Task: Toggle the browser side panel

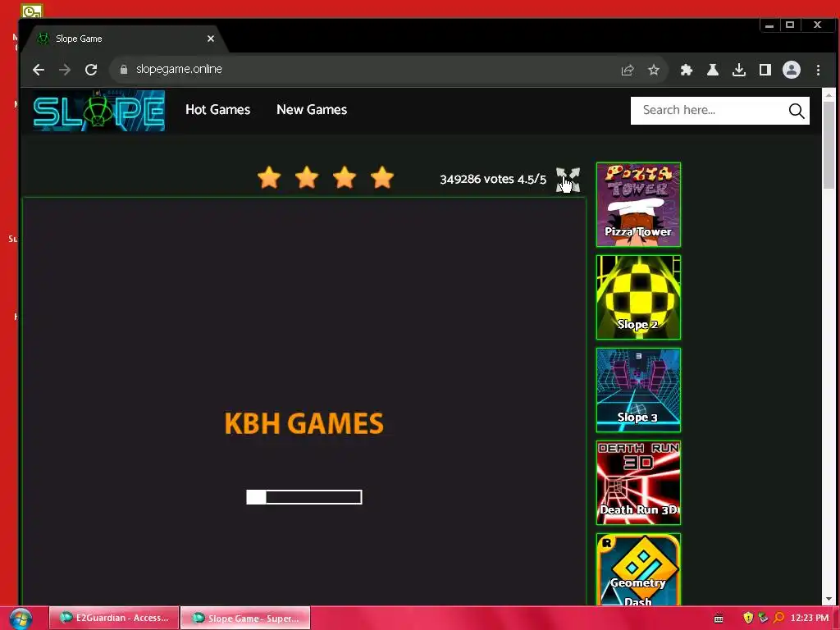Action: (765, 70)
